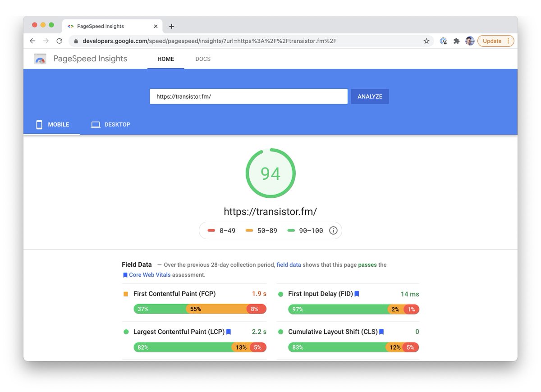
Task: Open the Core Web Vitals link
Action: 150,275
